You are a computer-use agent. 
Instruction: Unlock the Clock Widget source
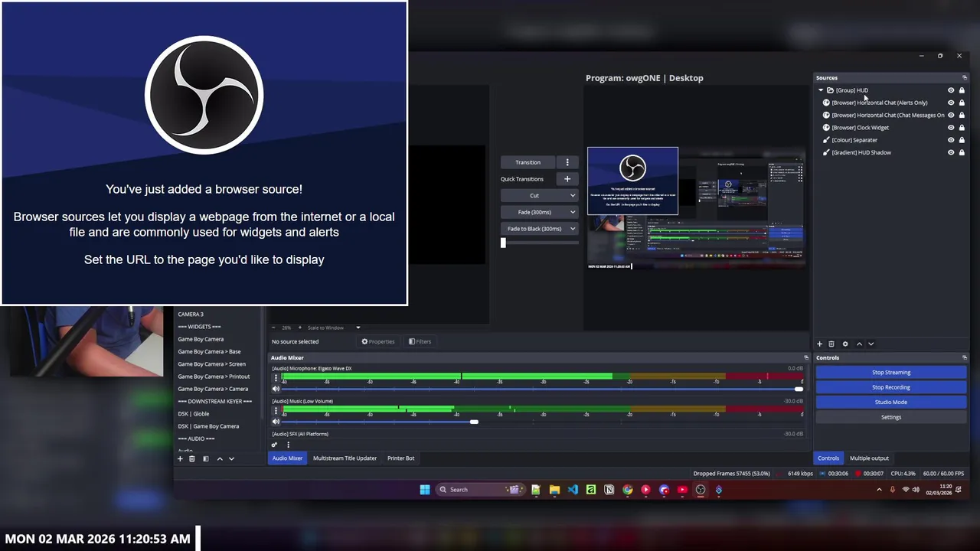pos(962,128)
